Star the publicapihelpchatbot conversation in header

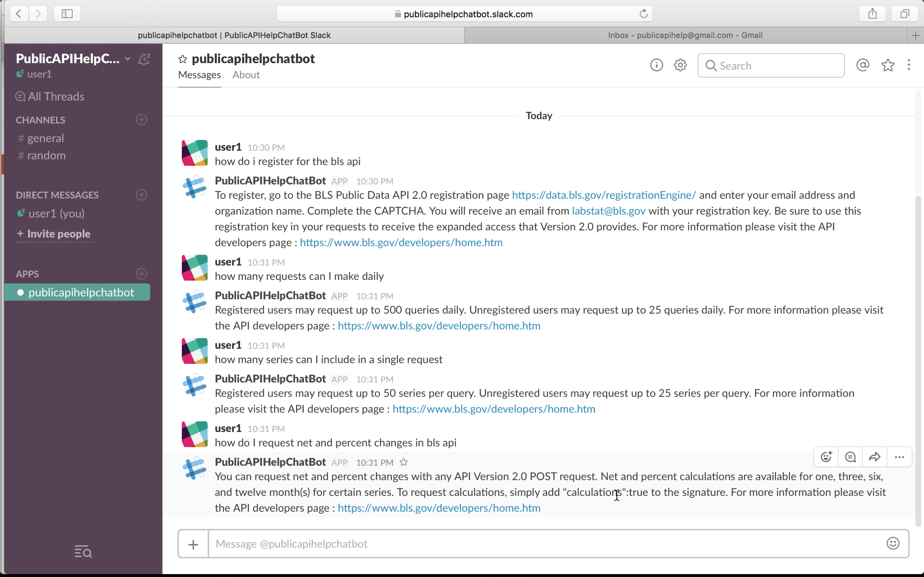pos(183,59)
